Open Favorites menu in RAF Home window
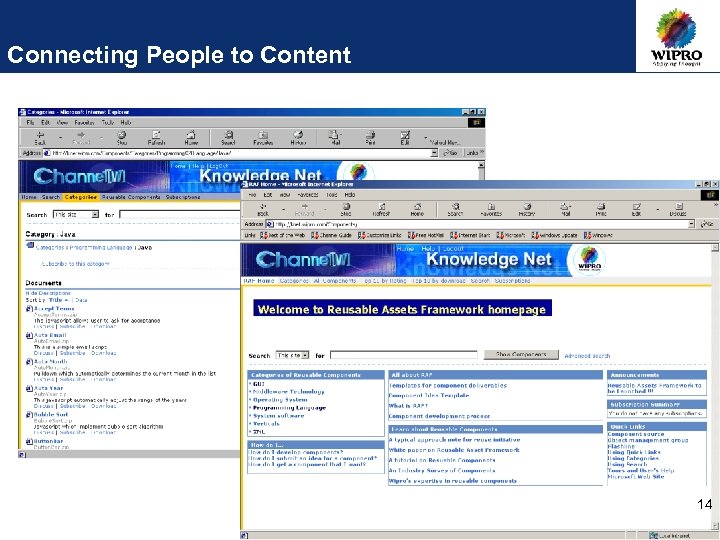This screenshot has height=540, width=720. [308, 195]
